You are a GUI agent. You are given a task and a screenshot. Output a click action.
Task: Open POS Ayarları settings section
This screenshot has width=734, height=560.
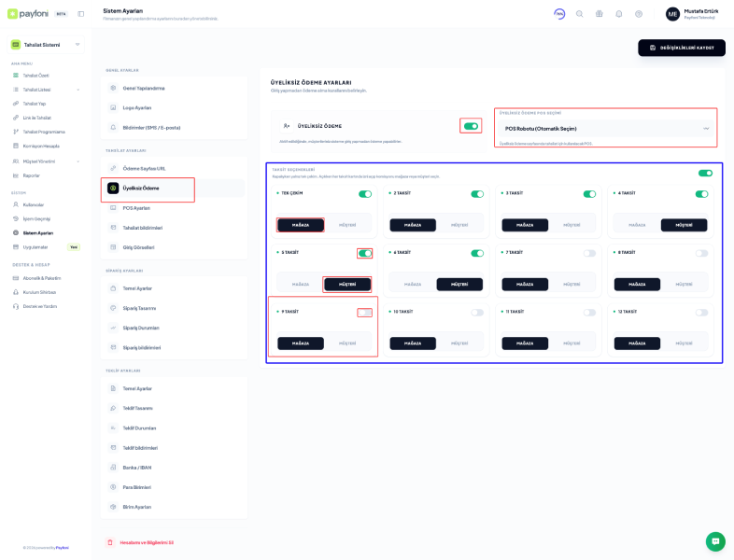(136, 208)
